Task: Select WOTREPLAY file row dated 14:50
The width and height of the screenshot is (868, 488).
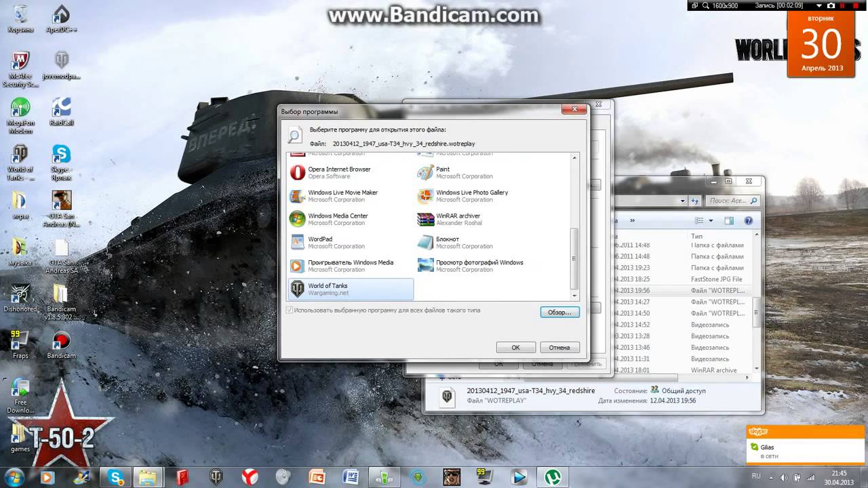Action: tap(682, 313)
